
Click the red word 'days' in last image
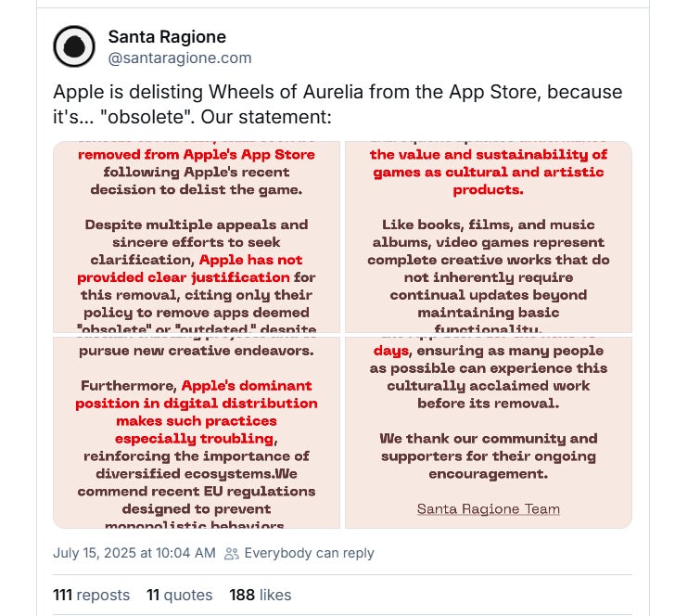pos(389,351)
